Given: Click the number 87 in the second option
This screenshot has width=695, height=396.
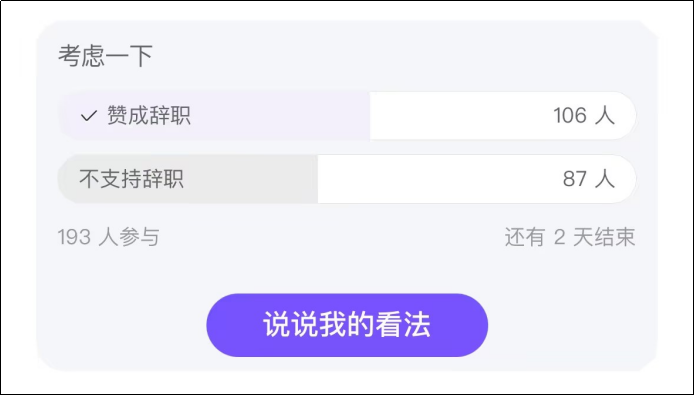Looking at the screenshot, I should [x=575, y=180].
